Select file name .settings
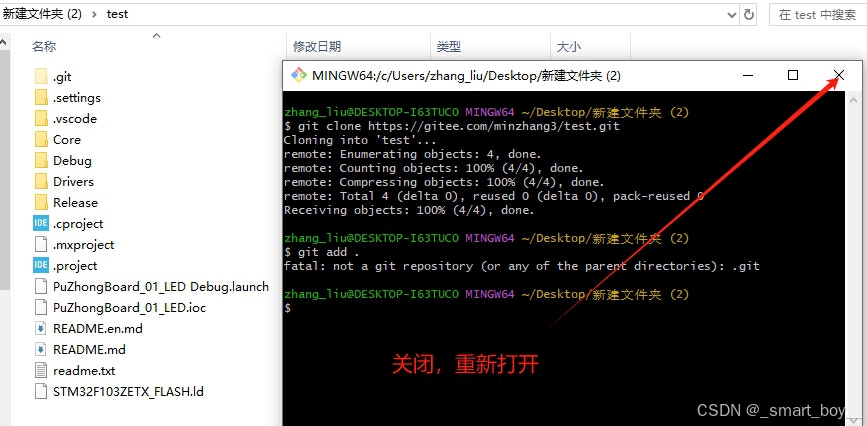The height and width of the screenshot is (426, 867). pos(77,98)
